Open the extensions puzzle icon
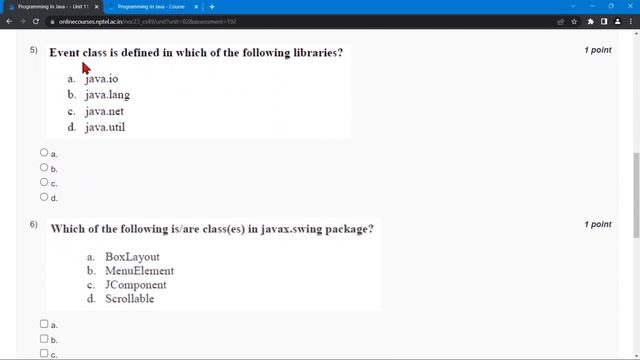The width and height of the screenshot is (640, 360). tap(590, 22)
